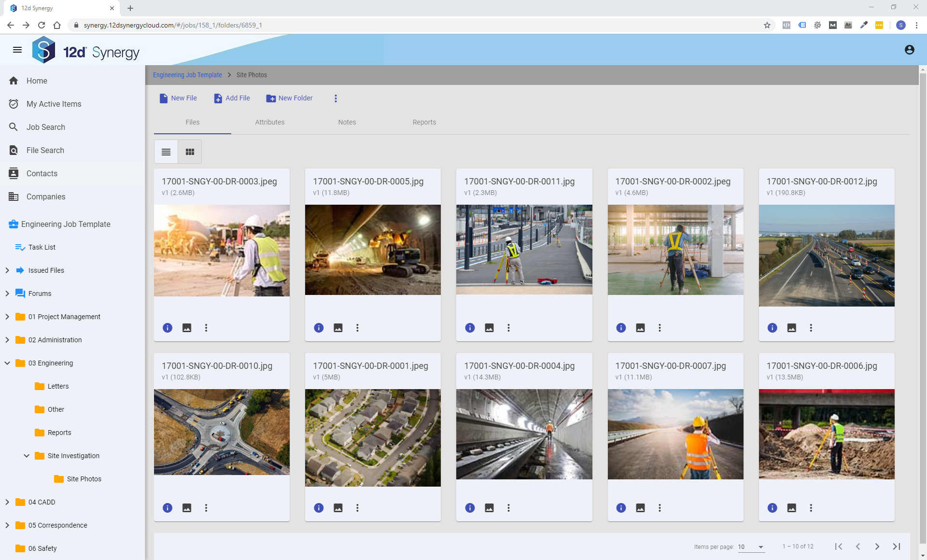Image resolution: width=927 pixels, height=560 pixels.
Task: Expand the 04 CADD folder
Action: [7, 502]
